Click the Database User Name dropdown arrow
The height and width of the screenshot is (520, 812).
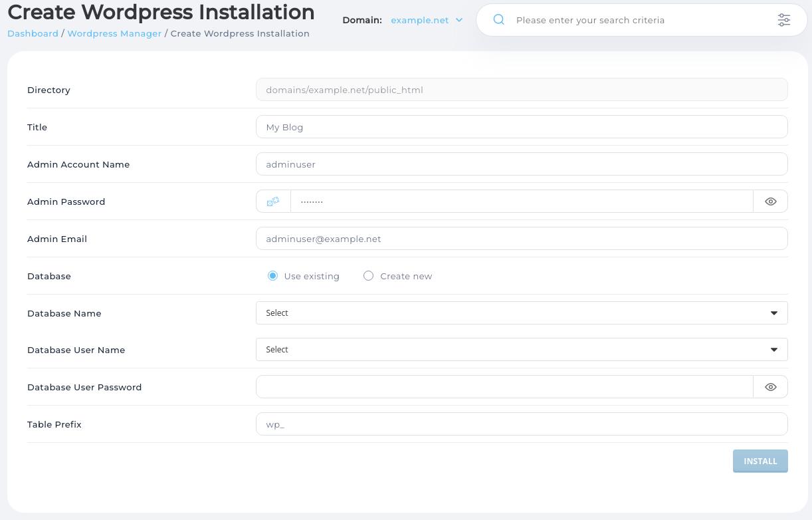(773, 349)
